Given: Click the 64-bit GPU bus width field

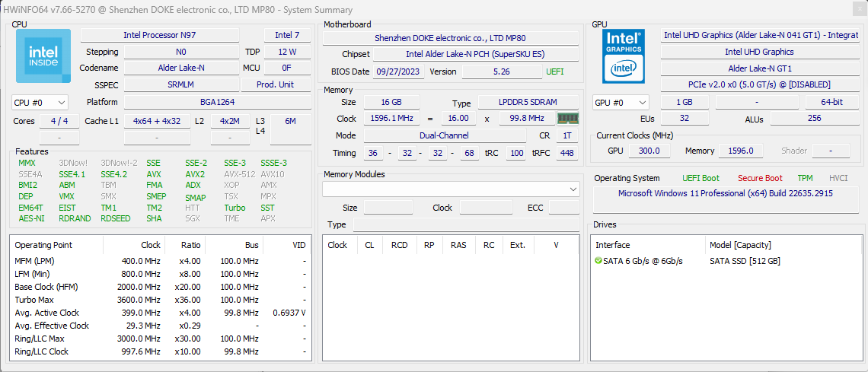Looking at the screenshot, I should [832, 102].
